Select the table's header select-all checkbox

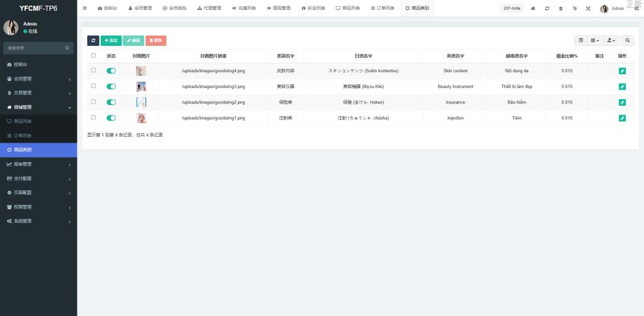click(93, 55)
